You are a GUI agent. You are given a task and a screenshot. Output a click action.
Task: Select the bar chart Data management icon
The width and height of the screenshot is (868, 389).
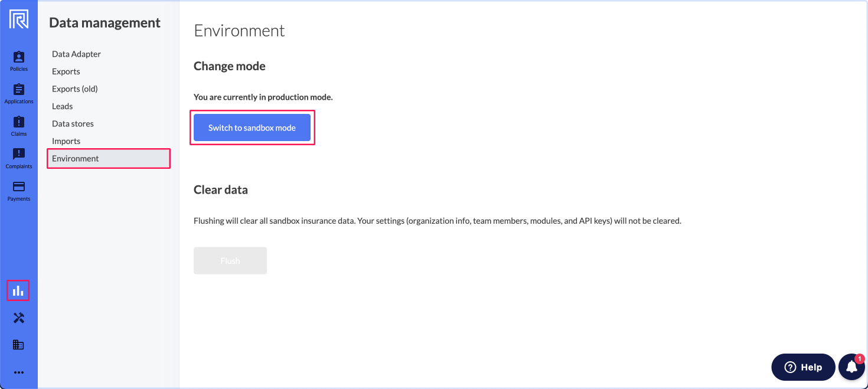(x=18, y=290)
